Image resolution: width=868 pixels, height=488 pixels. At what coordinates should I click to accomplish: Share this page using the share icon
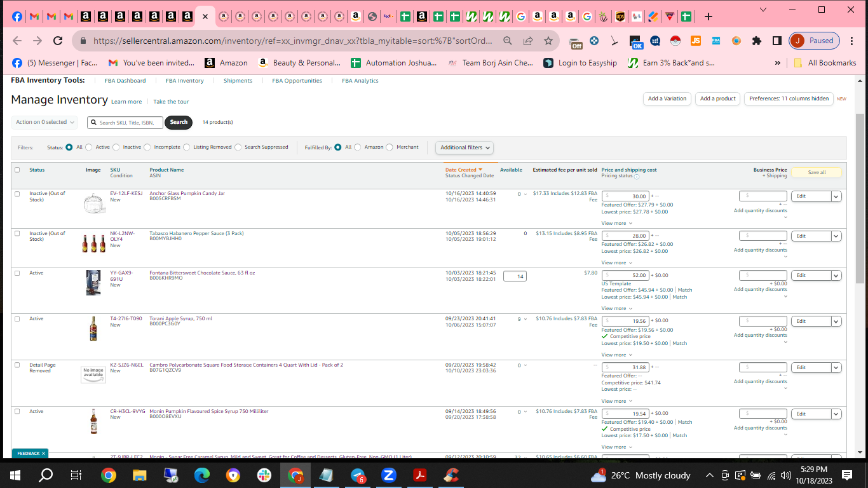point(528,41)
